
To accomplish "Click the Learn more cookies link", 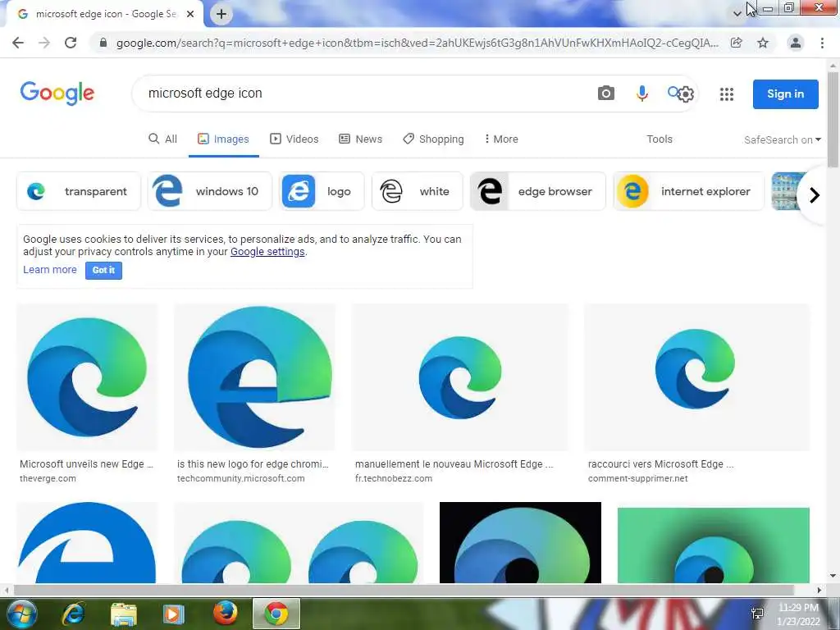I will coord(50,270).
